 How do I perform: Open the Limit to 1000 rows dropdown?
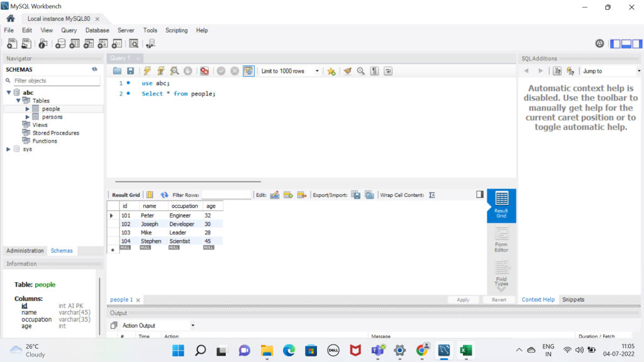[x=318, y=70]
